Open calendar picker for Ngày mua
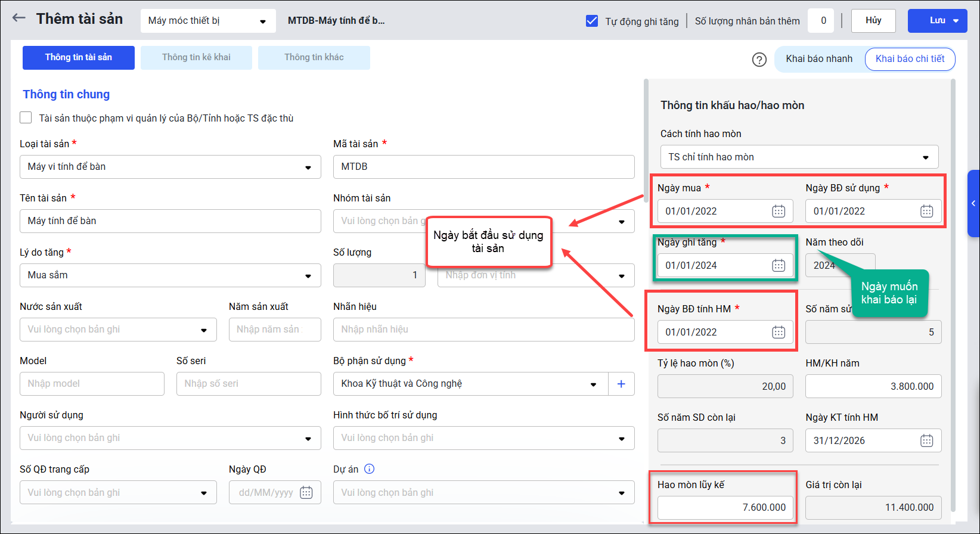980x534 pixels. click(779, 211)
